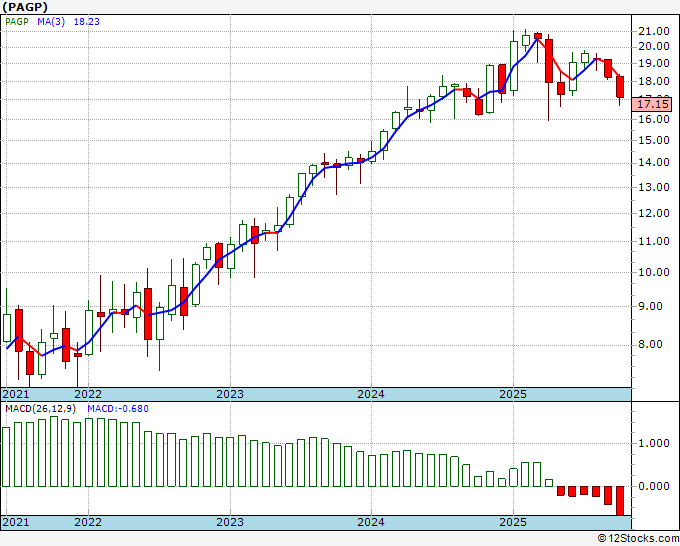Click 2022 on the MACD timeline
680x546 pixels.
pos(88,522)
